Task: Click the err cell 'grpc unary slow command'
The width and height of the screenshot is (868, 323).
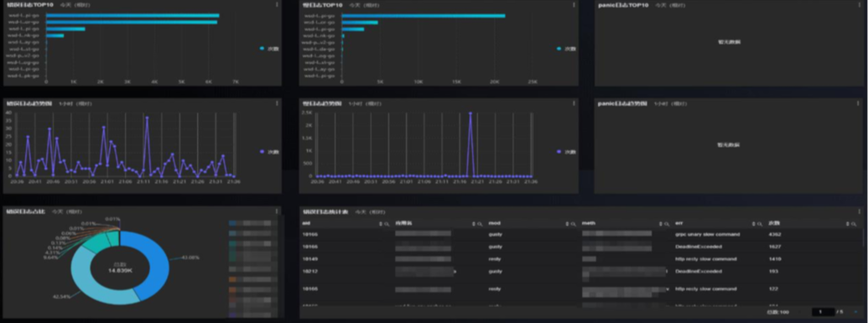Action: click(707, 234)
